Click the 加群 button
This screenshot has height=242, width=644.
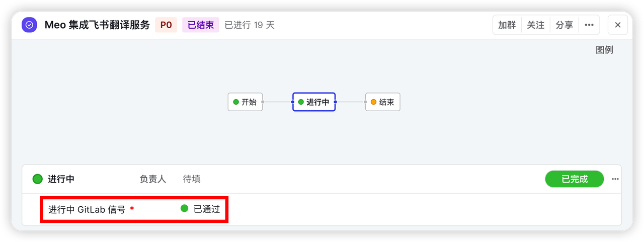pyautogui.click(x=507, y=25)
